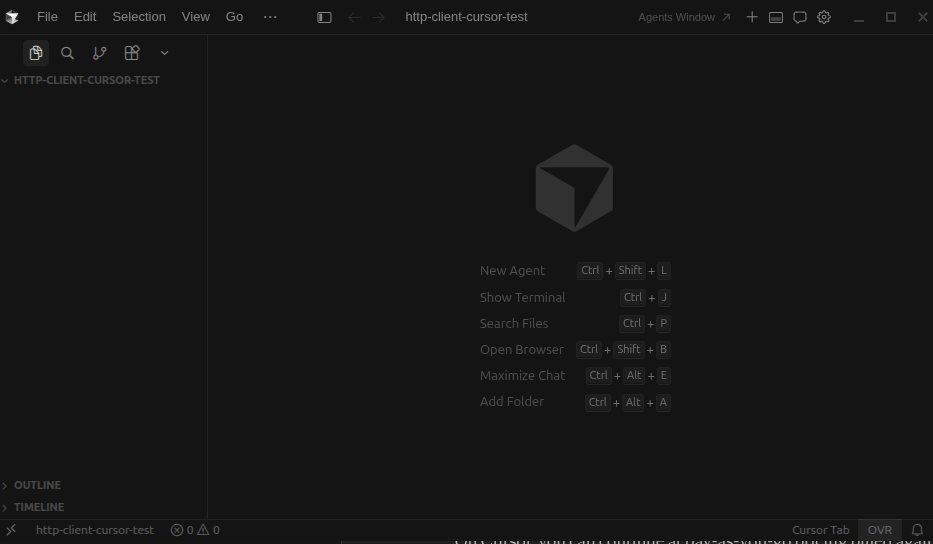Screen dimensions: 933x544
Task: Click Add Folder shortcut hint
Action: pos(575,402)
